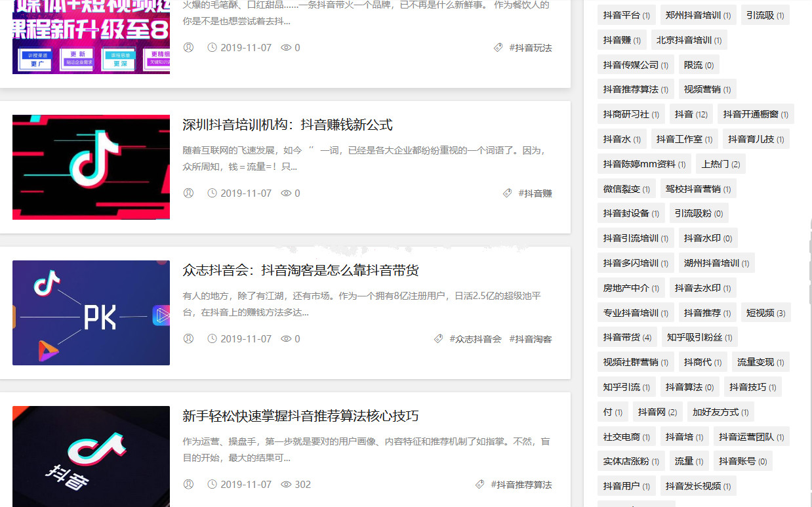Click clock icon on 新手轻松快速掌握 article
The width and height of the screenshot is (812, 507).
(212, 484)
